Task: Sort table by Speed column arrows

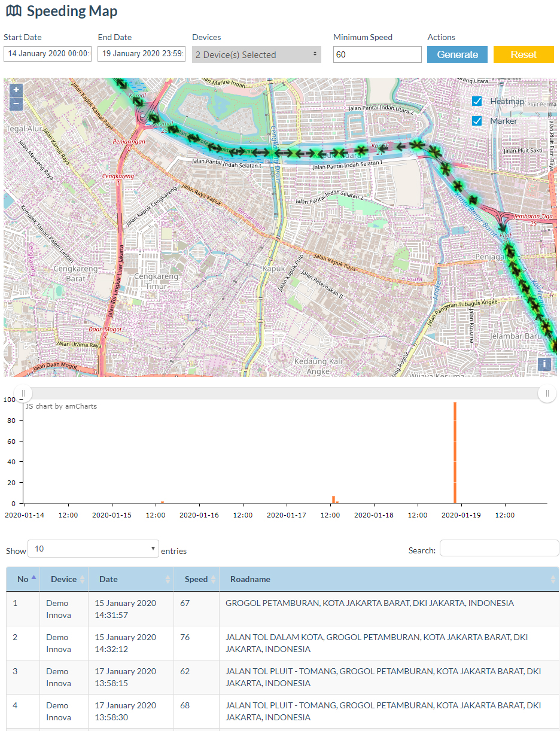Action: coord(213,579)
